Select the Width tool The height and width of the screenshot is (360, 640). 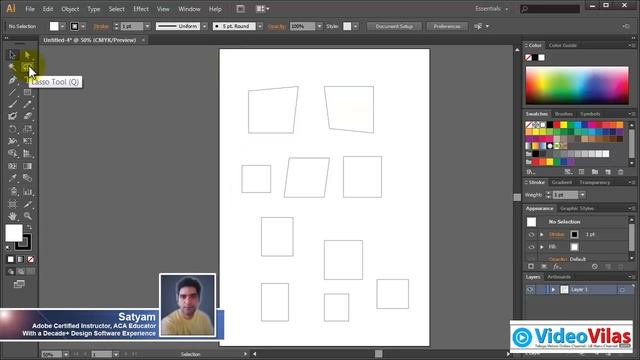(x=12, y=141)
